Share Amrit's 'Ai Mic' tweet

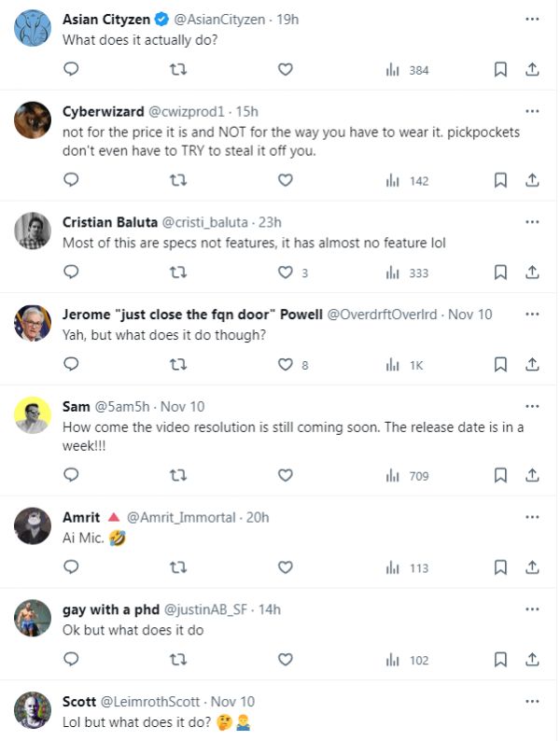click(x=532, y=567)
